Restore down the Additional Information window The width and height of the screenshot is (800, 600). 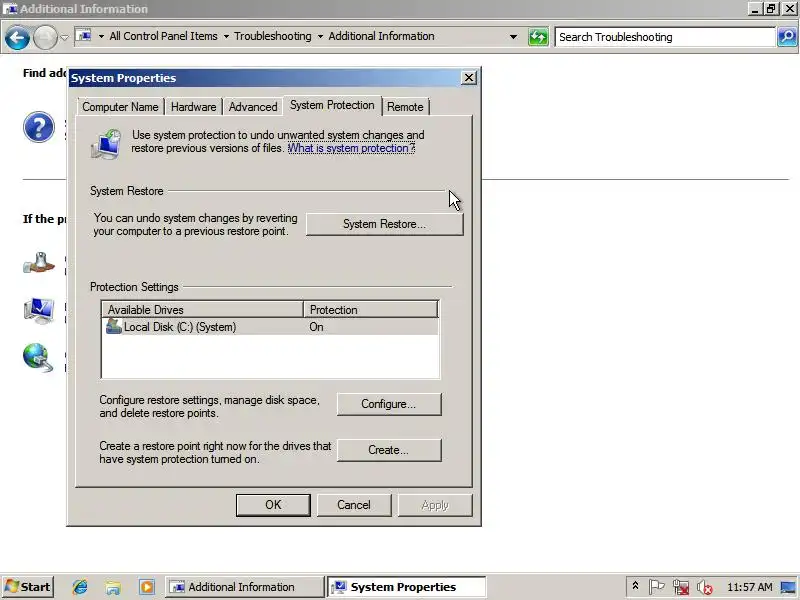click(771, 9)
